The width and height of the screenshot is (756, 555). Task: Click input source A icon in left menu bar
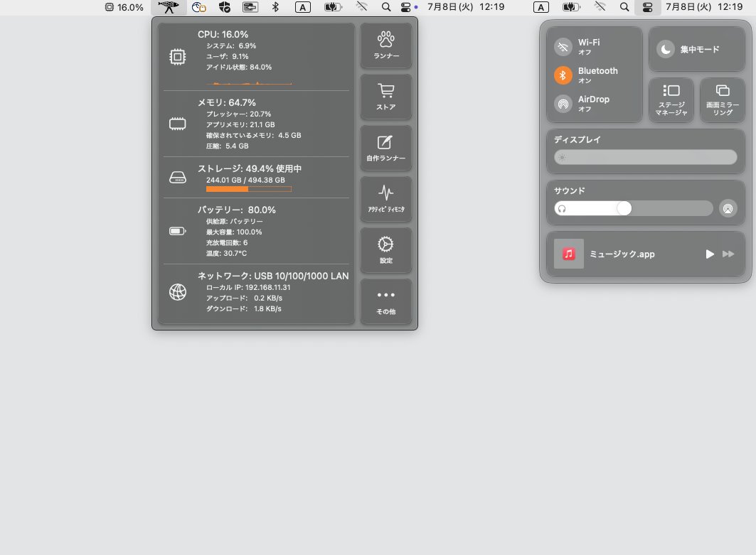pyautogui.click(x=303, y=7)
